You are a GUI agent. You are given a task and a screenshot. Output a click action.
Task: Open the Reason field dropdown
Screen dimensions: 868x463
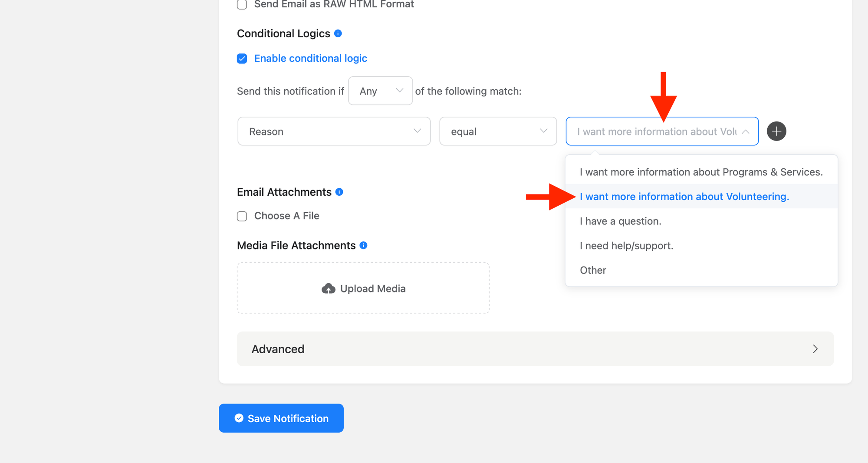(x=334, y=131)
